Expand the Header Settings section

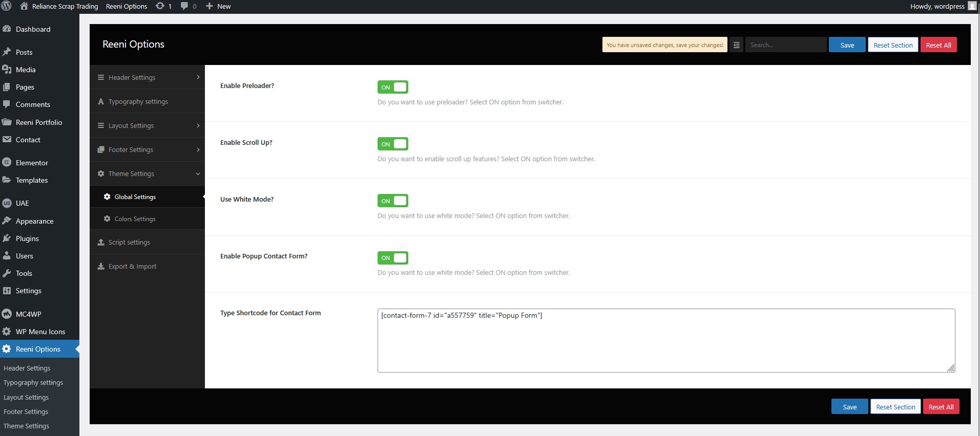[x=148, y=77]
